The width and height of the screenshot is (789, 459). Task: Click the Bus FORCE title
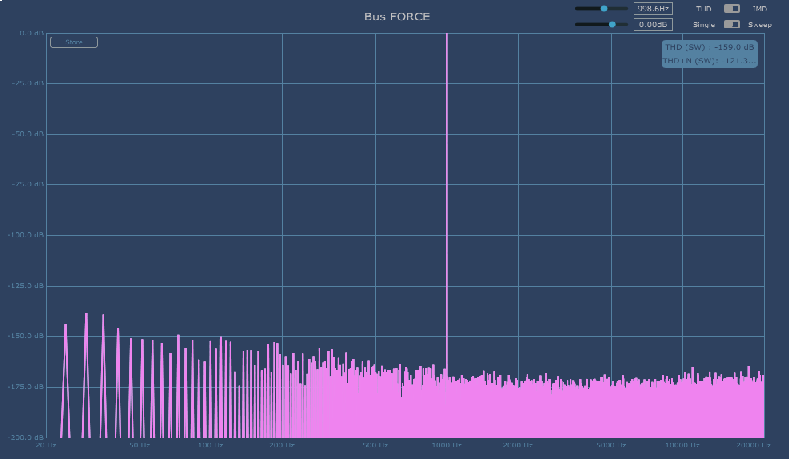(397, 17)
